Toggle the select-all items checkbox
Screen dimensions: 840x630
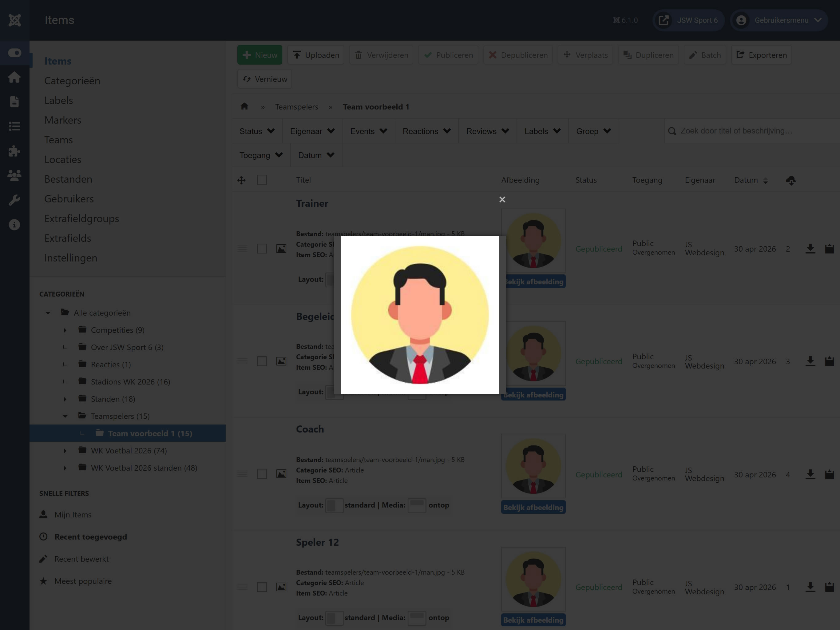[x=262, y=180]
